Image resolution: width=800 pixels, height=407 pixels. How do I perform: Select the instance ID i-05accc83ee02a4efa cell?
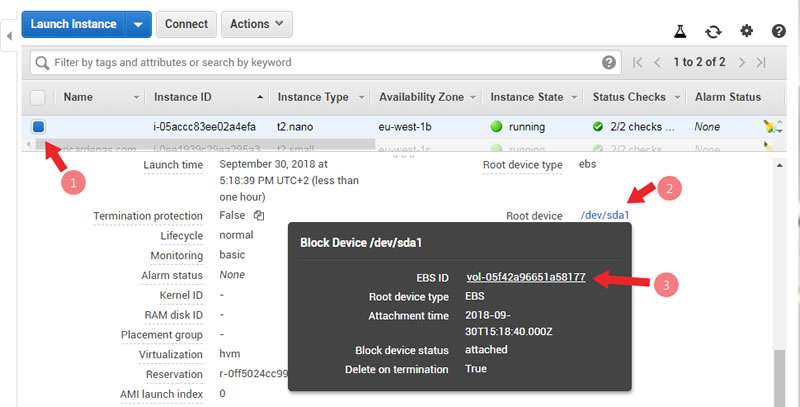point(204,126)
